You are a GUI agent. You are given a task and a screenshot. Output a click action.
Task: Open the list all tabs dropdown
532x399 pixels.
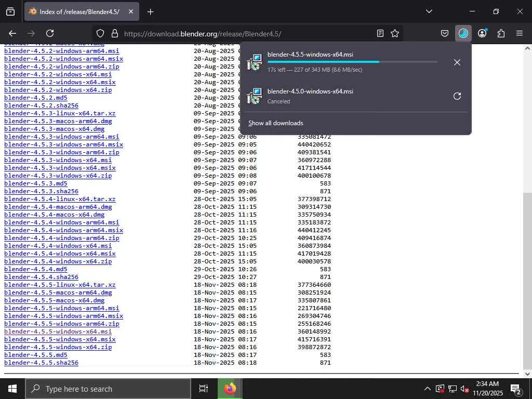pos(429,11)
